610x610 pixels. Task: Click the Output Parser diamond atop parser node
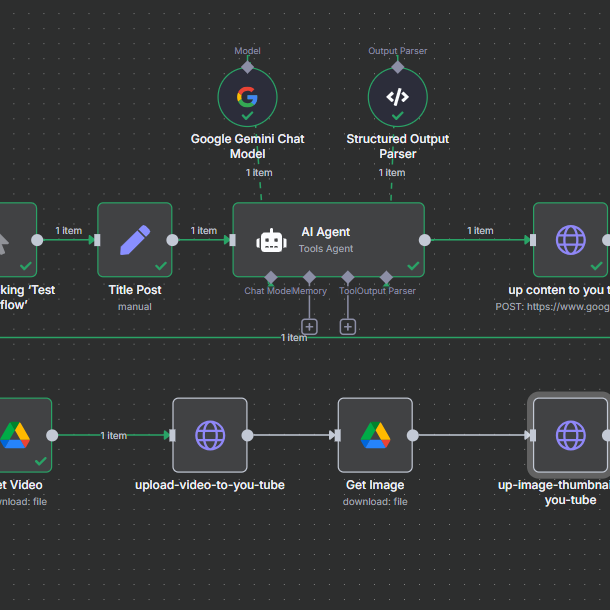(x=398, y=67)
